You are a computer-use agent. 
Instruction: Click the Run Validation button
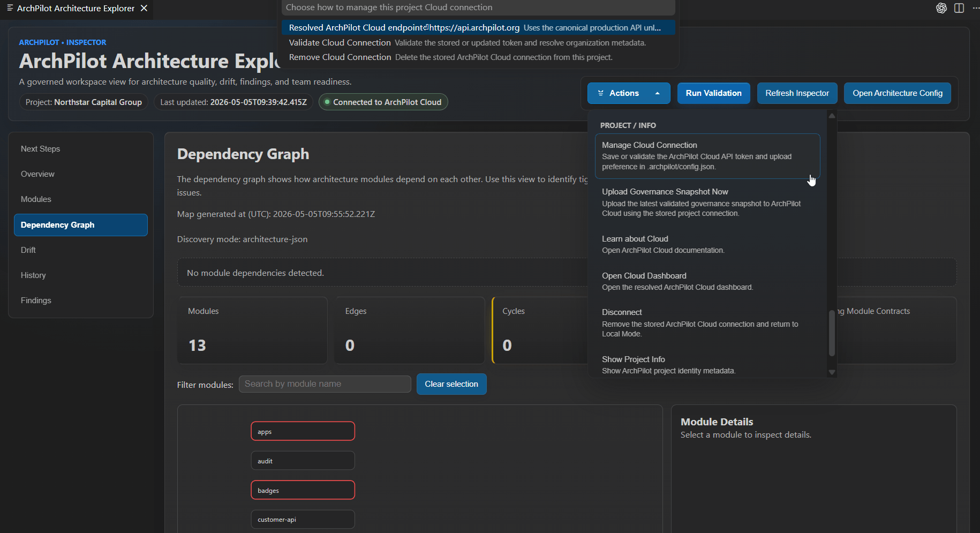pos(713,93)
